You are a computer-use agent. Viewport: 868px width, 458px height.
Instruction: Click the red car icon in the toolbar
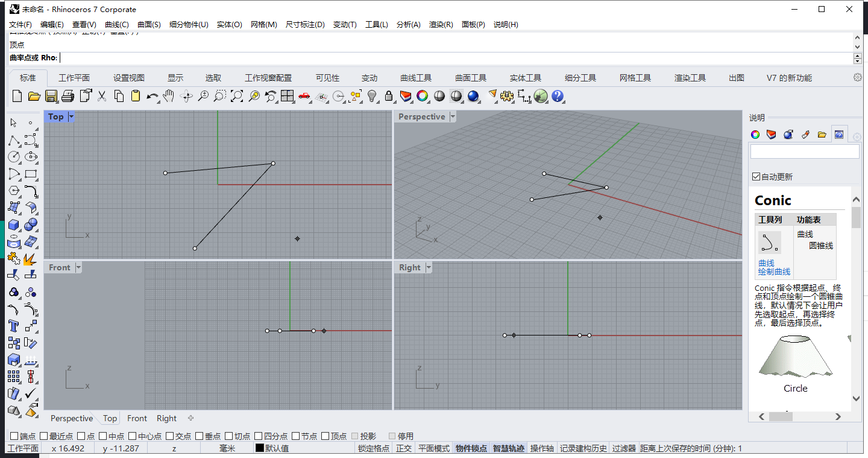[304, 96]
